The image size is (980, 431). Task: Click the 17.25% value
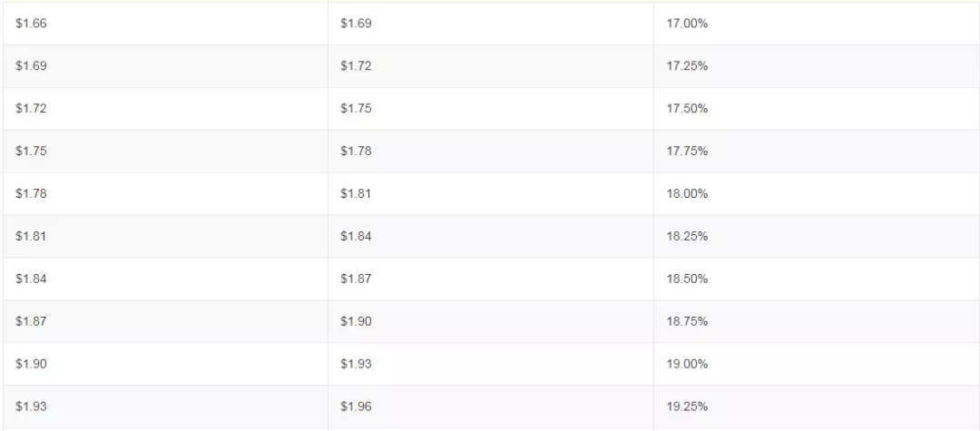click(687, 66)
